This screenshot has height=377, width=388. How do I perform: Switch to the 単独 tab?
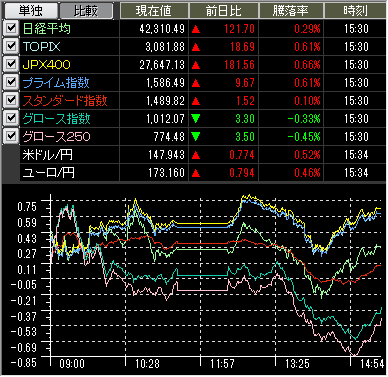point(31,11)
